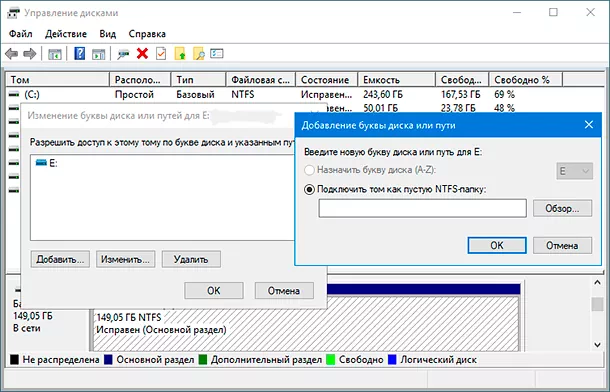
Task: Open Help via the blue question mark icon
Action: (x=79, y=54)
